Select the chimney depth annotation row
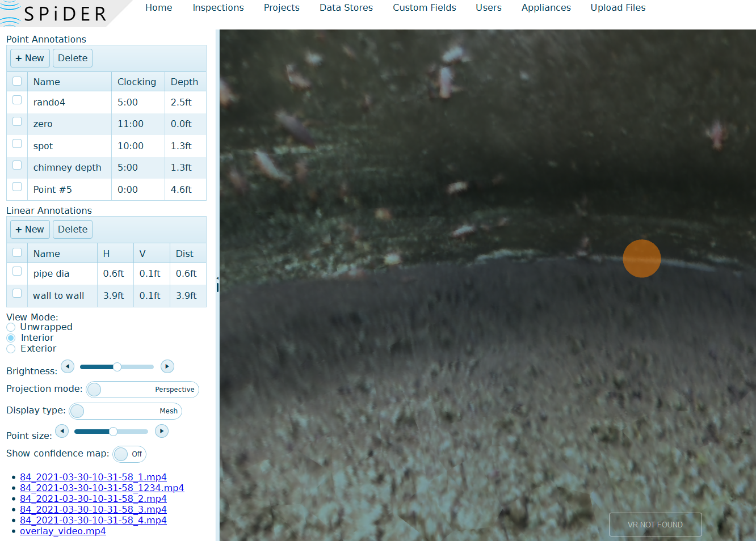Screen dimensions: 756x541 (68, 167)
